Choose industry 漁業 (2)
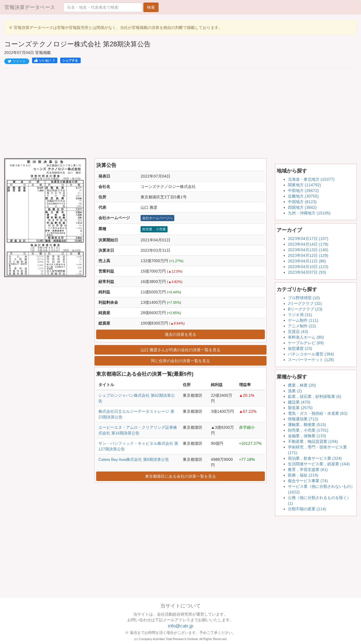Screen dimensions: 361x644 pos(295,391)
